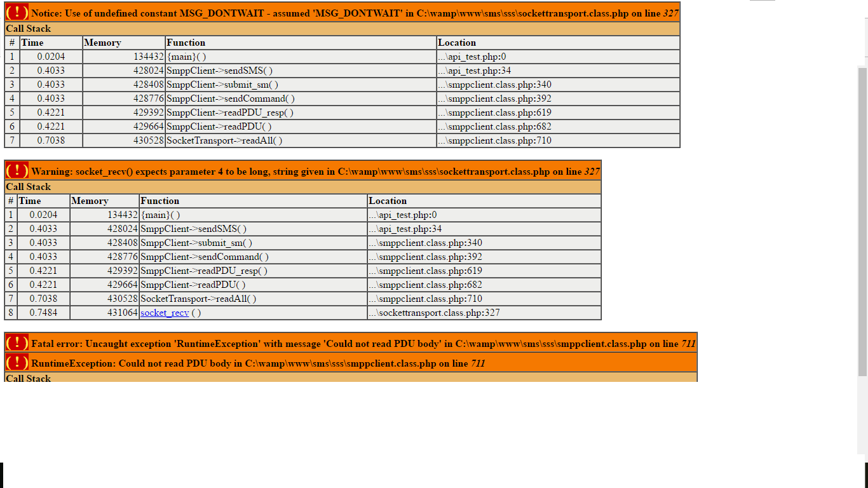Click the Call Stack header of the Notice table
The width and height of the screenshot is (868, 488).
pos(342,29)
